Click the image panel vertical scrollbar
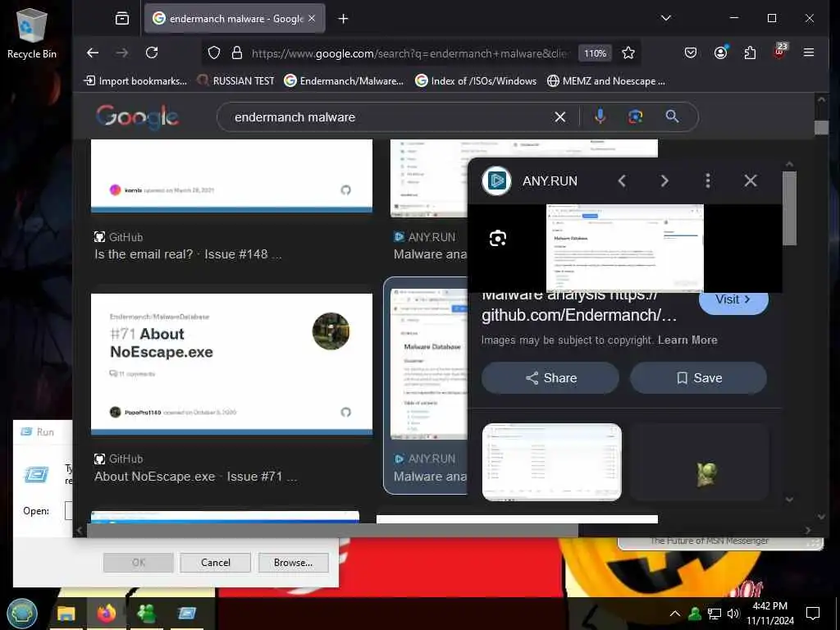The width and height of the screenshot is (840, 630). pyautogui.click(x=789, y=208)
